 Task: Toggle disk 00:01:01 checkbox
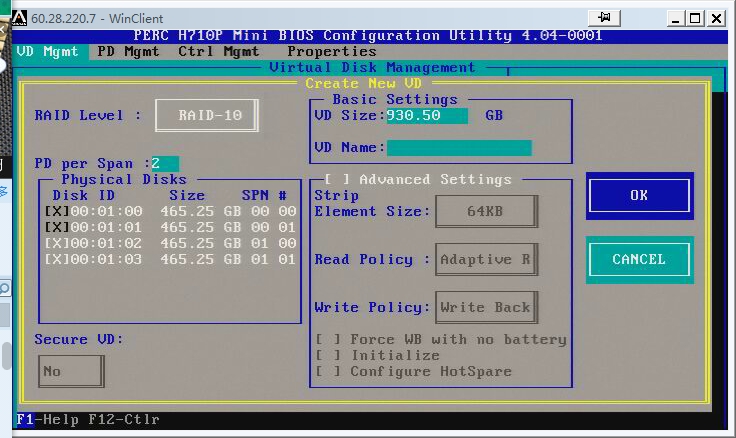click(x=57, y=227)
